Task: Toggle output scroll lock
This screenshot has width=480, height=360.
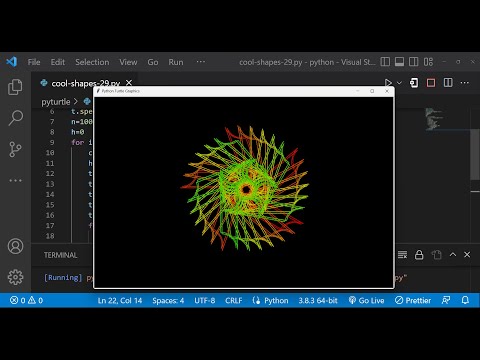Action: point(419,255)
